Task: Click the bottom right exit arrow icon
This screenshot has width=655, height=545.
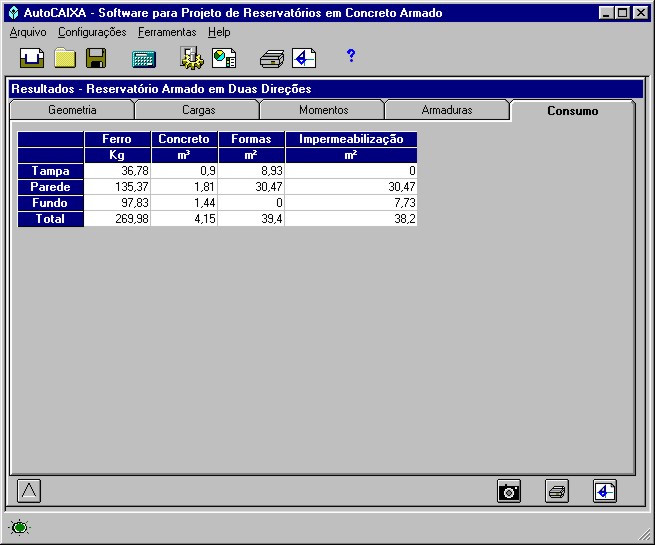Action: click(605, 491)
